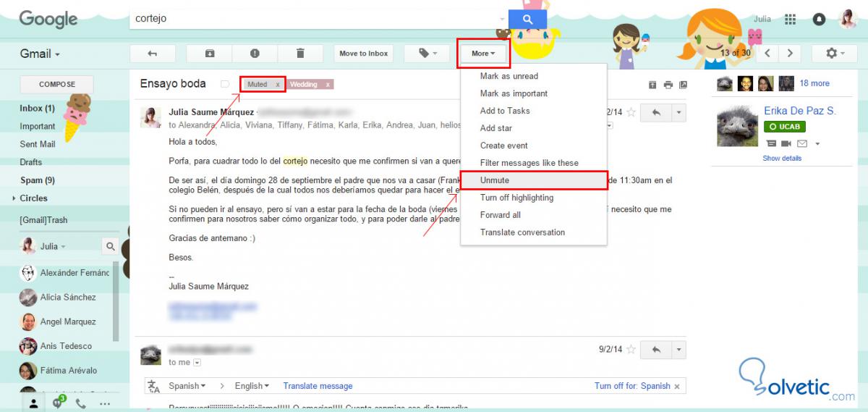Reply to the first message
The image size is (868, 412).
656,112
